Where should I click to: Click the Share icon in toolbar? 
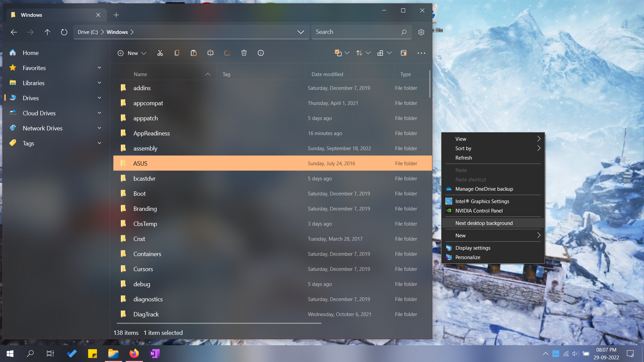click(x=227, y=53)
